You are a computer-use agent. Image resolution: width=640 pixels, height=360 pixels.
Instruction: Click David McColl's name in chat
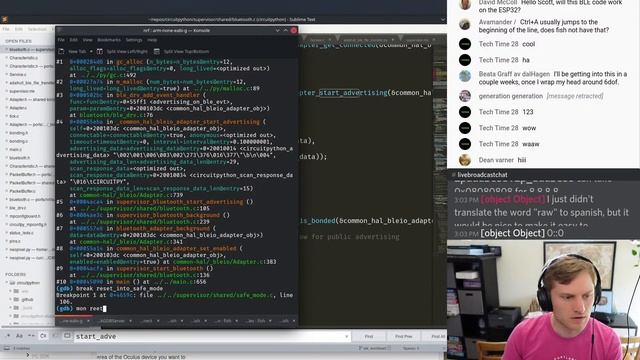point(498,2)
